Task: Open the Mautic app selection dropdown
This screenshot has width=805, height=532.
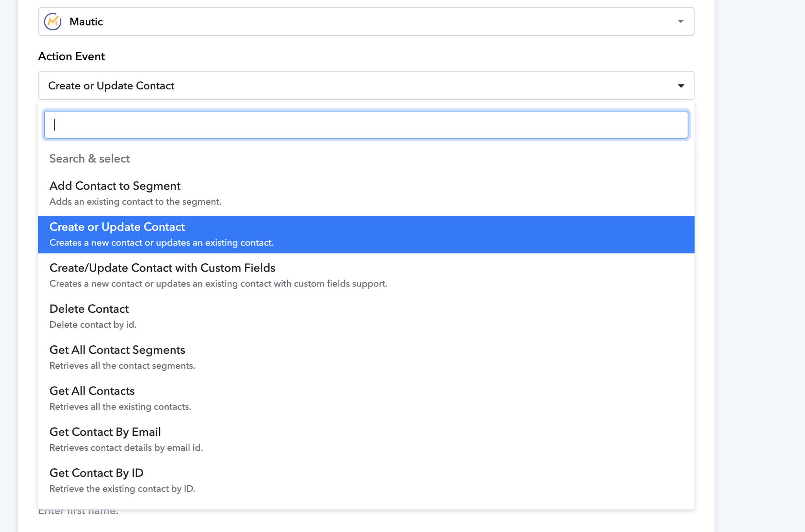Action: coord(366,22)
